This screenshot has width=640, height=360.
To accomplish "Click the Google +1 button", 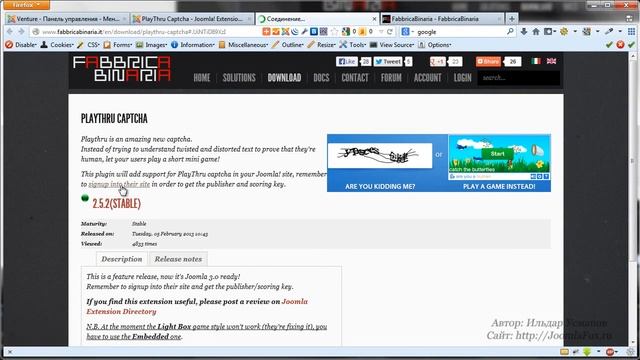I will pyautogui.click(x=438, y=61).
